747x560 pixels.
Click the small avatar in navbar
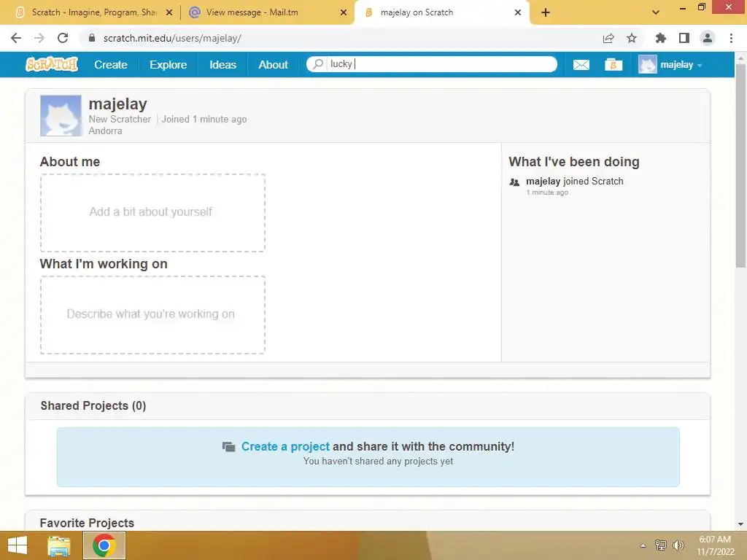pos(648,64)
